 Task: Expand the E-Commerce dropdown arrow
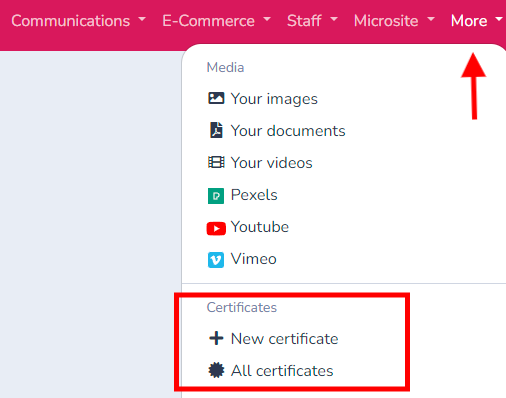coord(267,19)
